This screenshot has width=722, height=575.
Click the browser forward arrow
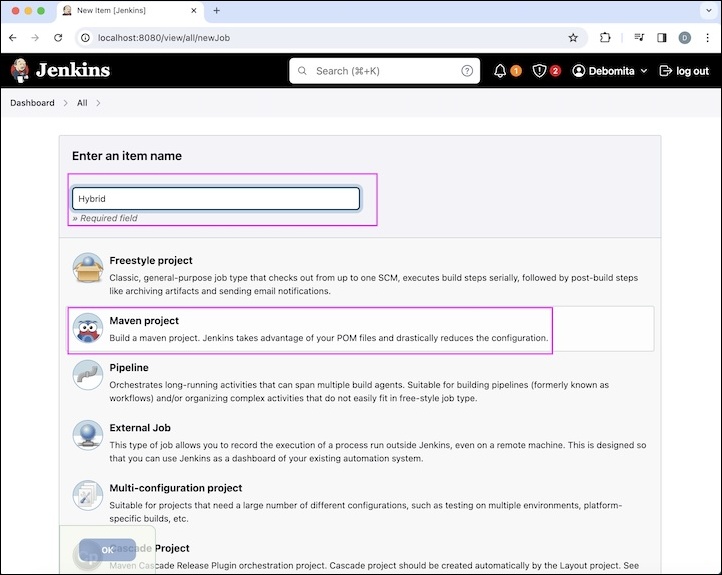click(x=35, y=38)
